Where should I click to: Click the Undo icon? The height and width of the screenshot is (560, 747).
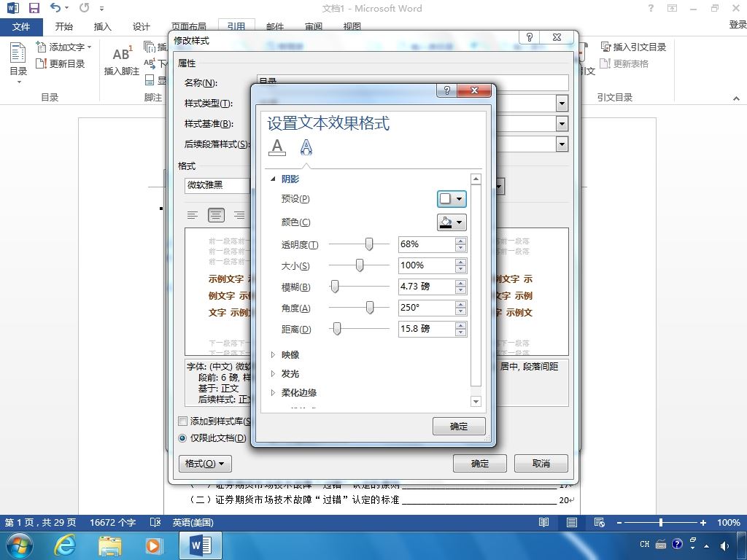tap(55, 7)
